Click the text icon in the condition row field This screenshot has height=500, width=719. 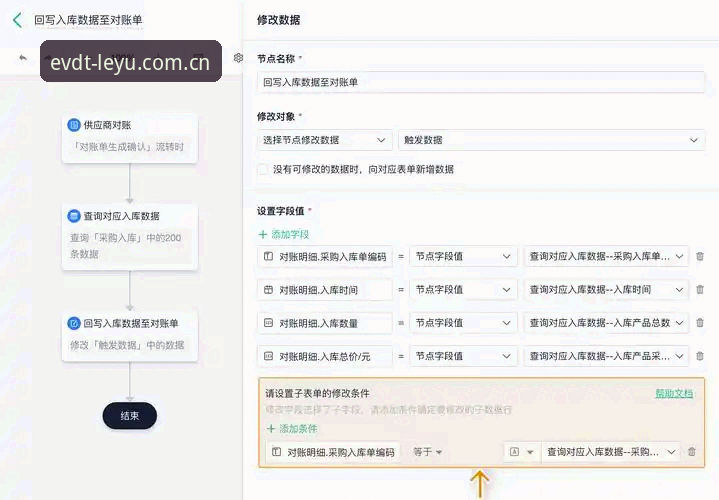click(x=277, y=452)
